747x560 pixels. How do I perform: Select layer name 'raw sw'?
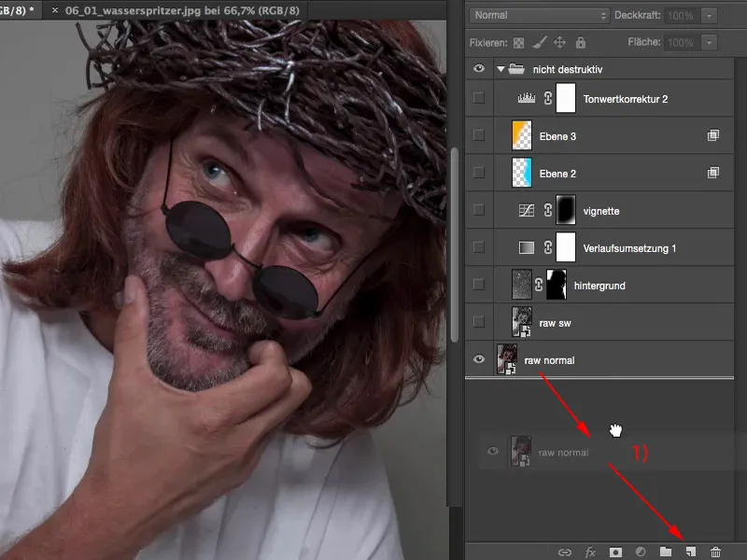point(555,323)
